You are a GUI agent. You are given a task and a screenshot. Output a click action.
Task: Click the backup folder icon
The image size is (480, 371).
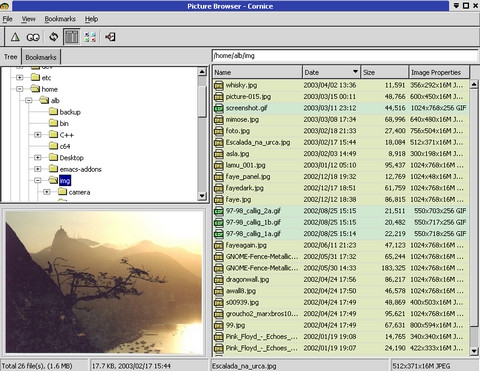53,112
